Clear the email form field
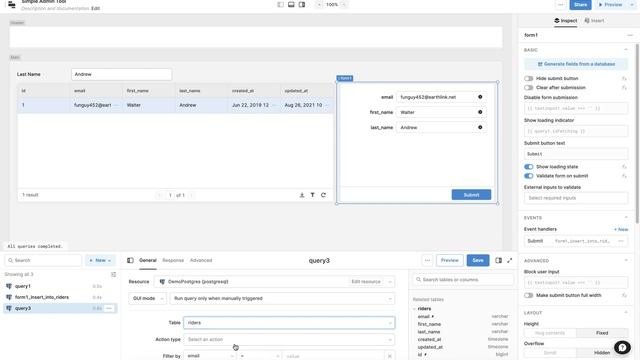The width and height of the screenshot is (640, 360). (x=480, y=97)
